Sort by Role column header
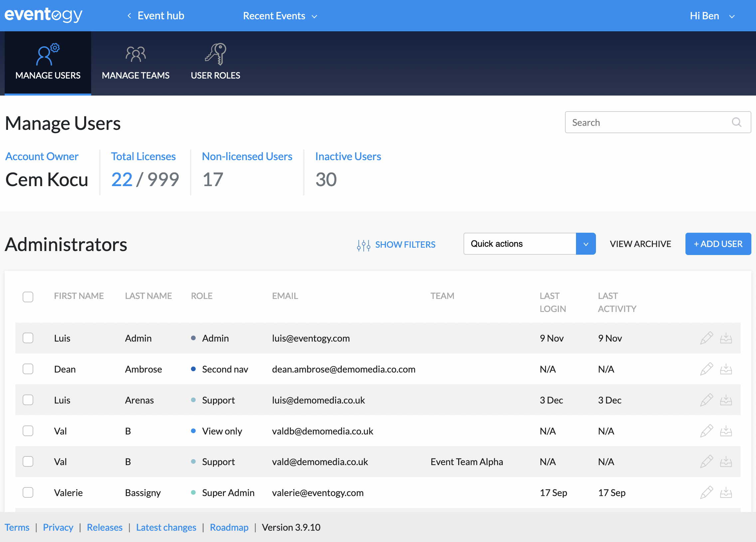This screenshot has width=756, height=542. pyautogui.click(x=202, y=296)
